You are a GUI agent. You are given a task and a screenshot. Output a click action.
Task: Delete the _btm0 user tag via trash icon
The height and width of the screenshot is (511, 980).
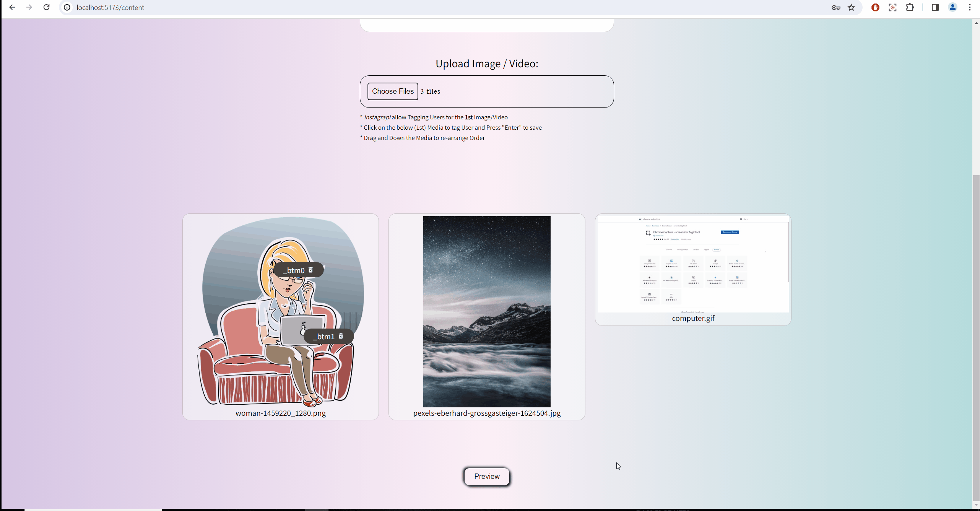click(x=310, y=270)
